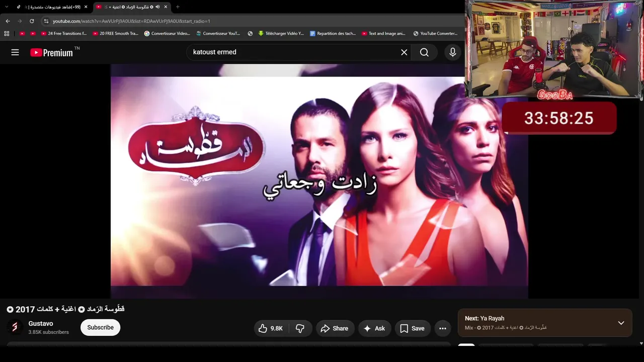
Task: Mute the YouTube tab via speaker icon
Action: click(157, 7)
